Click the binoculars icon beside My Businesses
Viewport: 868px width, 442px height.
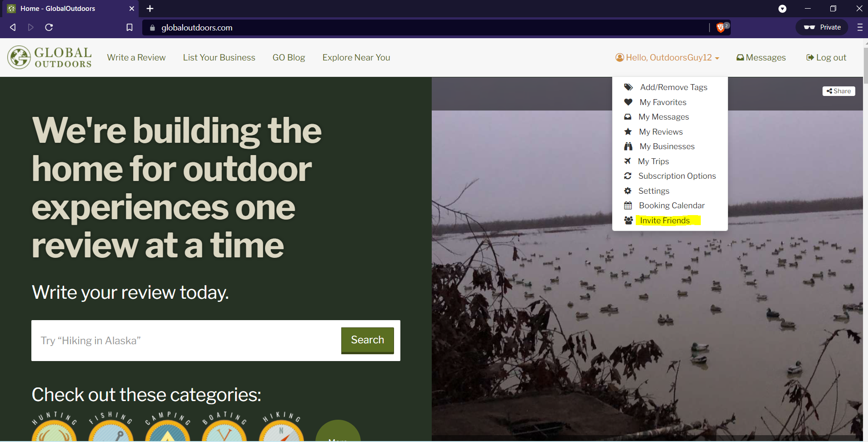[x=628, y=146]
